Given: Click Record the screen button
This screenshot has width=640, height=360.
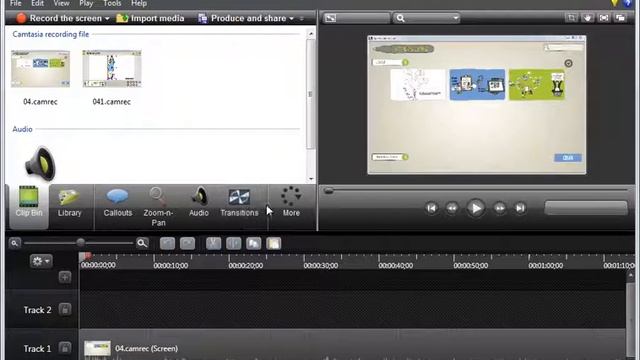Looking at the screenshot, I should click(59, 18).
